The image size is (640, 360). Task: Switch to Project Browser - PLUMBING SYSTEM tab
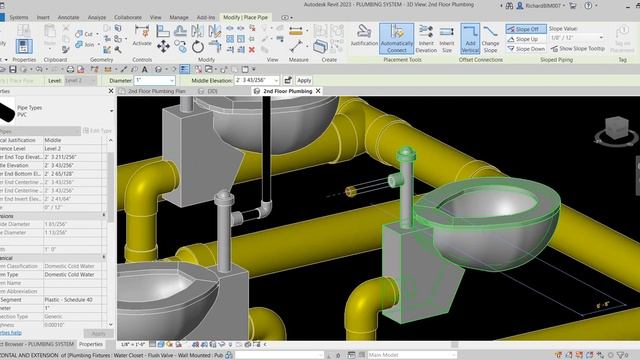(38, 344)
